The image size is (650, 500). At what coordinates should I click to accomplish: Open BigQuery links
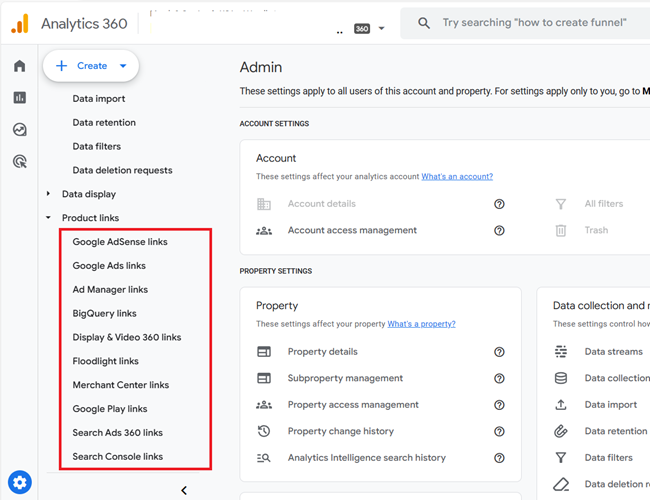click(x=104, y=313)
